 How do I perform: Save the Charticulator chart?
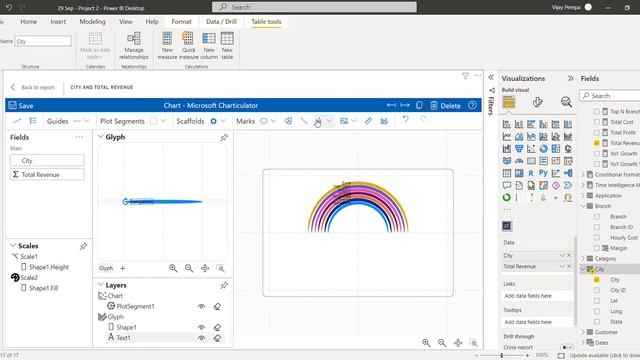coord(21,106)
